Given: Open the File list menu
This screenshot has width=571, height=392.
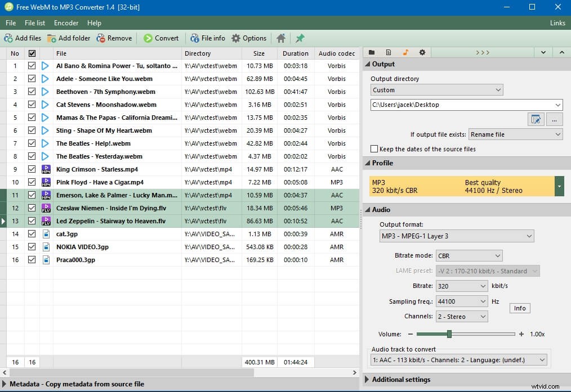Looking at the screenshot, I should (x=35, y=23).
